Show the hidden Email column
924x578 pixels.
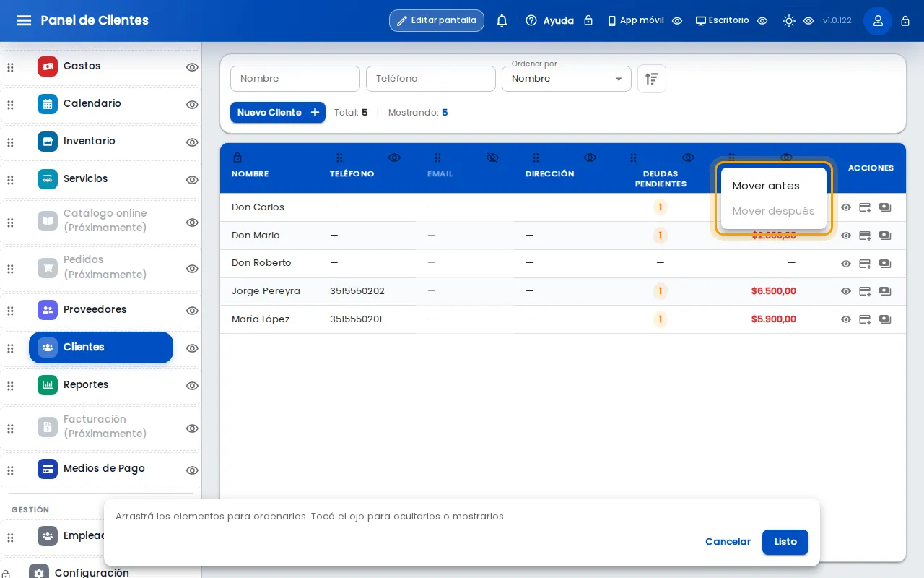tap(492, 158)
